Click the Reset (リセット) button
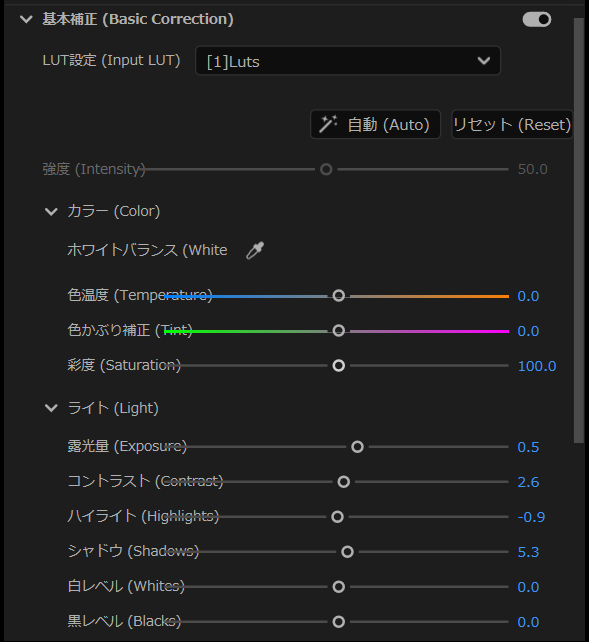This screenshot has width=589, height=642. tap(512, 124)
